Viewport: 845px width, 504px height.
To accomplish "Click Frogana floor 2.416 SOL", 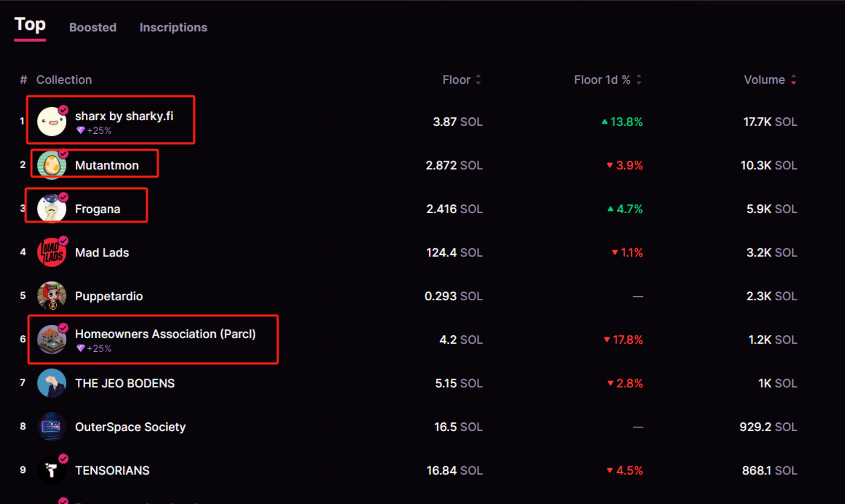I will click(454, 209).
